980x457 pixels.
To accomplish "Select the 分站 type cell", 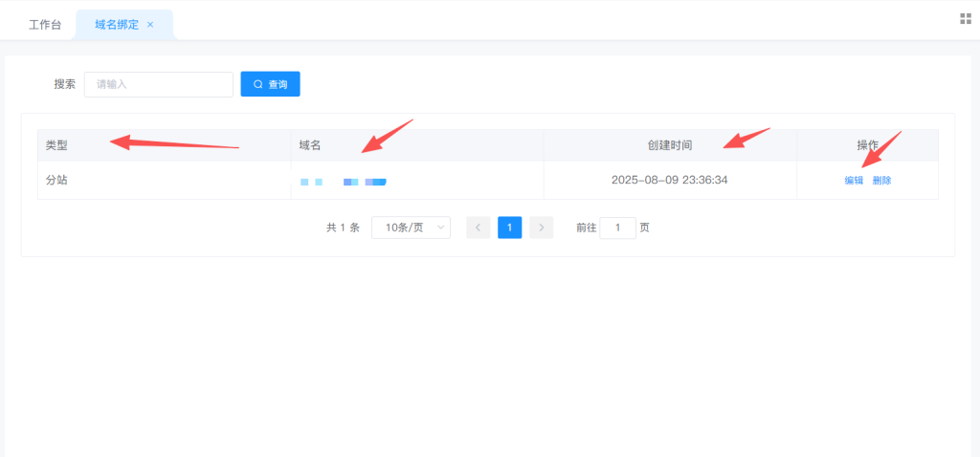I will [56, 180].
